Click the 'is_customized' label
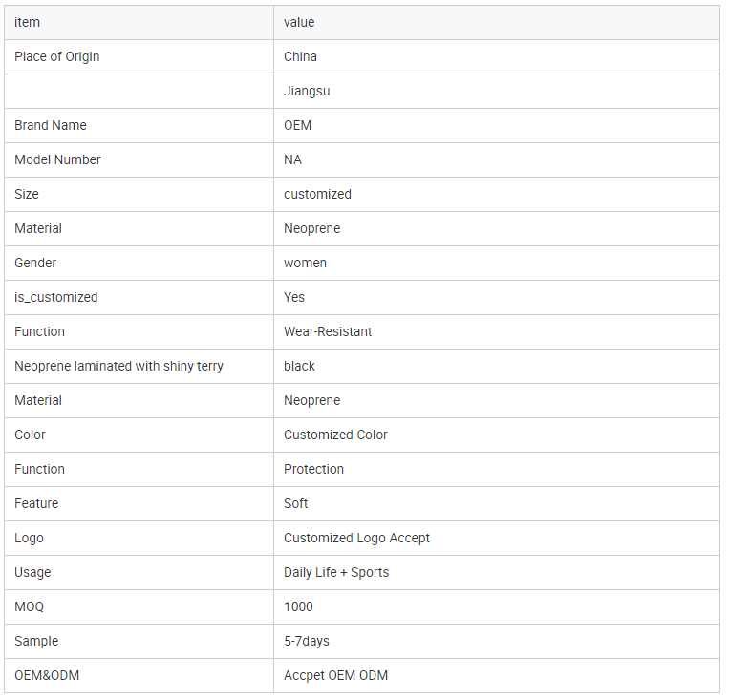 click(55, 298)
